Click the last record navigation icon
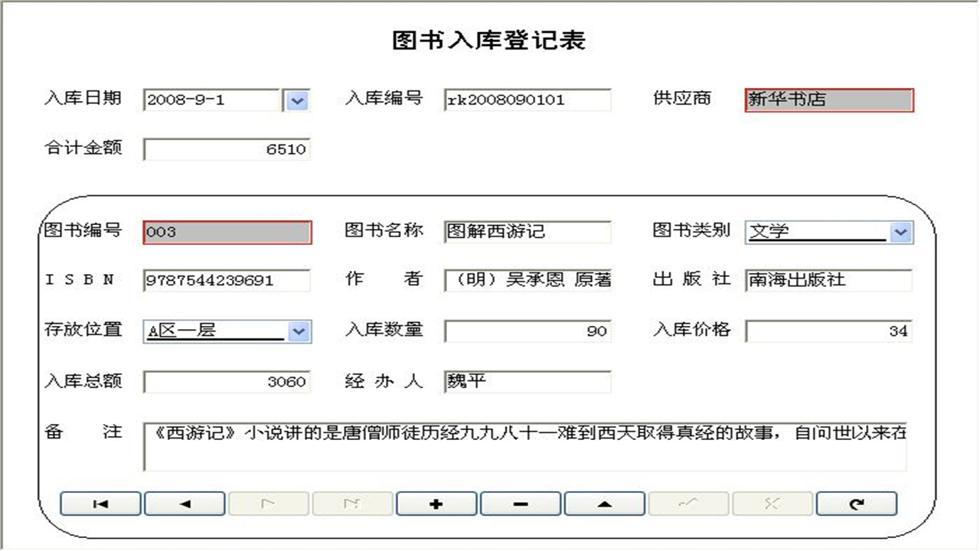980x551 pixels. pyautogui.click(x=352, y=504)
